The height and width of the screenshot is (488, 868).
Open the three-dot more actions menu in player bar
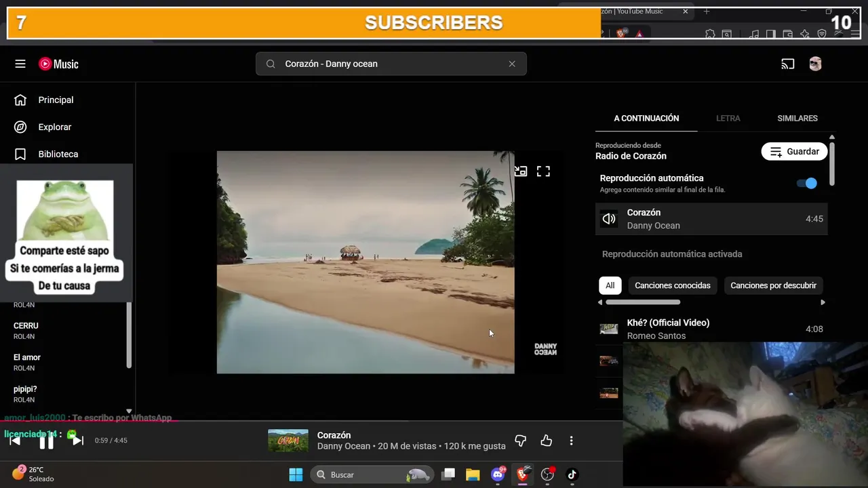[571, 441]
